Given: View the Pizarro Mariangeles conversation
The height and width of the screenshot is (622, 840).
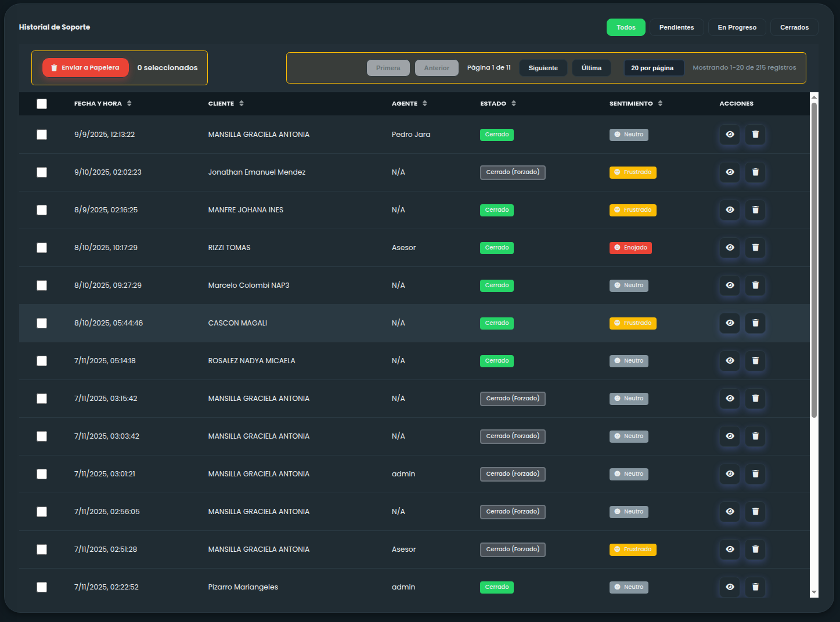Looking at the screenshot, I should [730, 587].
